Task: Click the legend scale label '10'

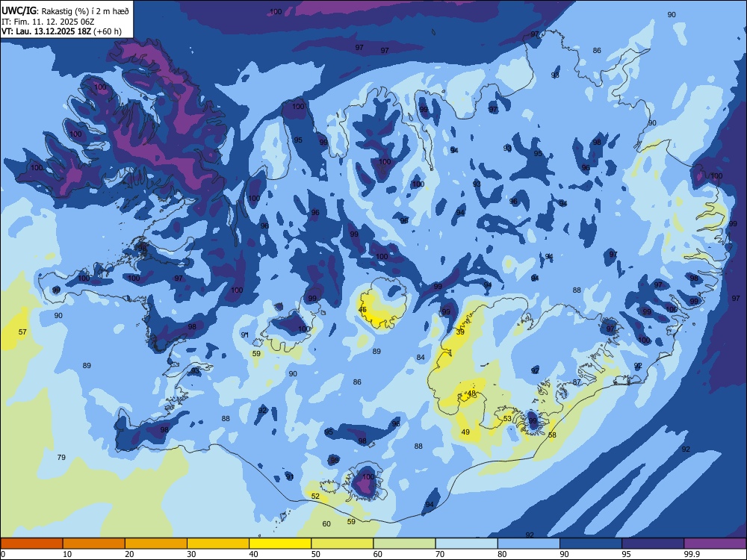Action: click(x=67, y=554)
